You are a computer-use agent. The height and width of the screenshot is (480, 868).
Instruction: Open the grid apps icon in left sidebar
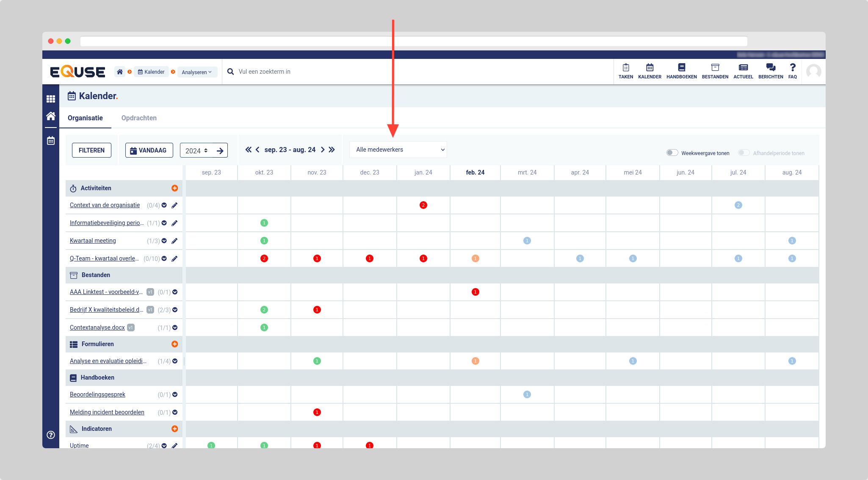(51, 99)
